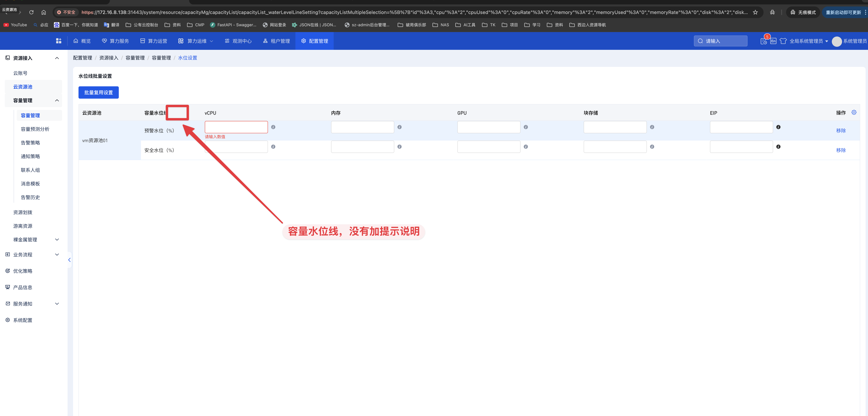Click info icon beside 安全水位 EIP field
Viewport: 868px width, 416px height.
click(778, 147)
